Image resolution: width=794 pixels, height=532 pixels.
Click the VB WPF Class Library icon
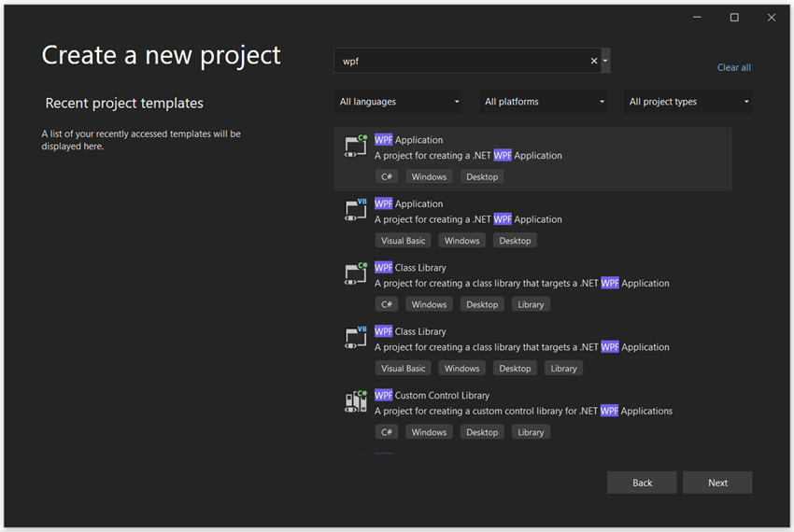click(x=356, y=337)
